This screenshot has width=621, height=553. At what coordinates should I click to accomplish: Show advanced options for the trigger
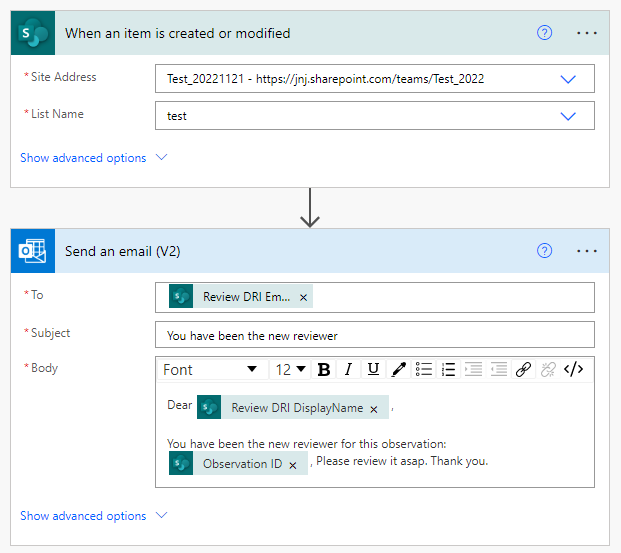coord(93,158)
